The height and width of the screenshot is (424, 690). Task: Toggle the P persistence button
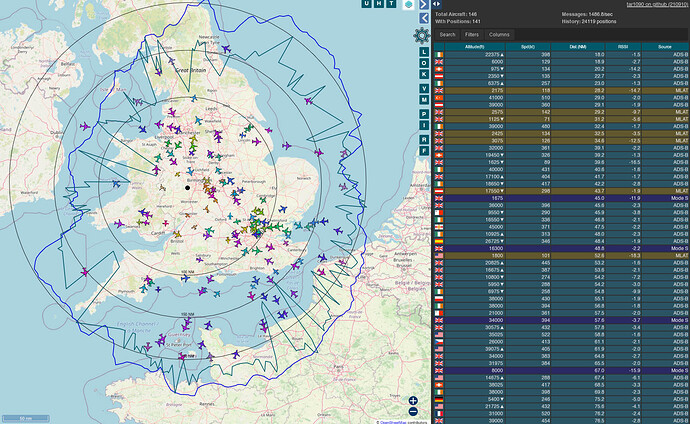point(423,113)
